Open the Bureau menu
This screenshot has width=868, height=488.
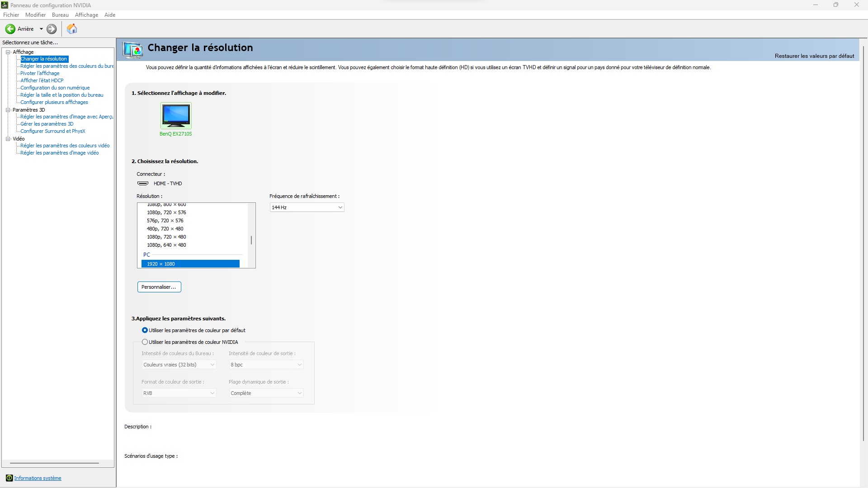click(x=60, y=15)
